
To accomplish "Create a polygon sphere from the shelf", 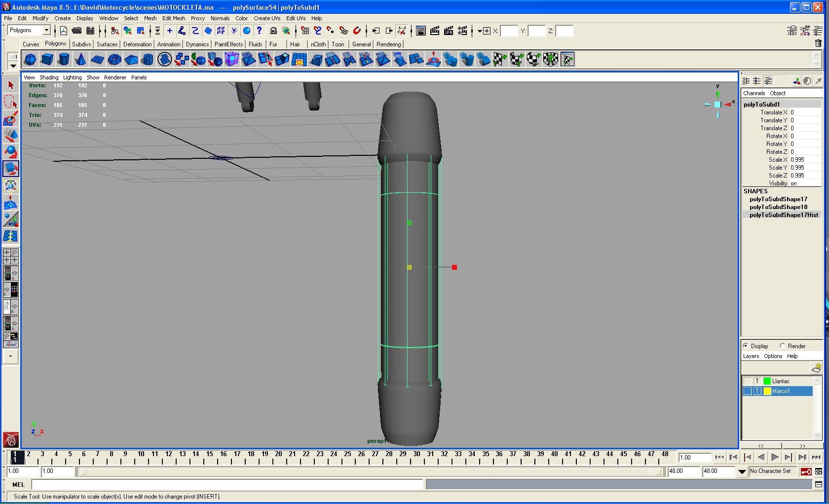I will point(31,60).
